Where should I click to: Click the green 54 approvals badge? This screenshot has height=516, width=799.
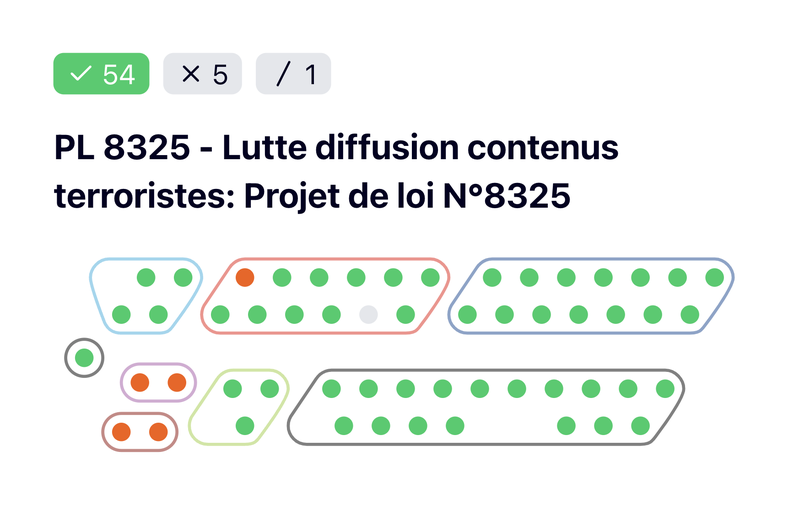coord(101,74)
